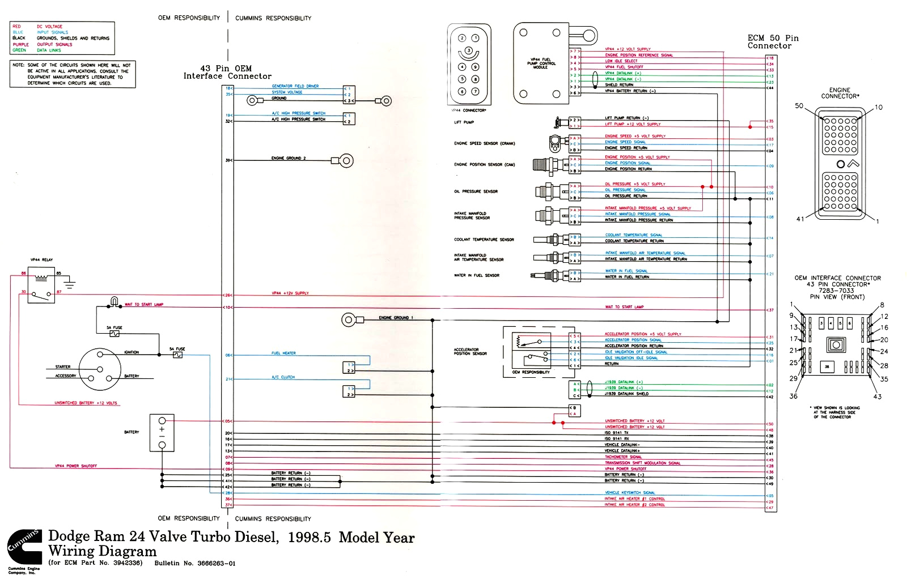Click the CUMMINS RESPONSIBILITY header label
The width and height of the screenshot is (907, 588).
click(273, 18)
